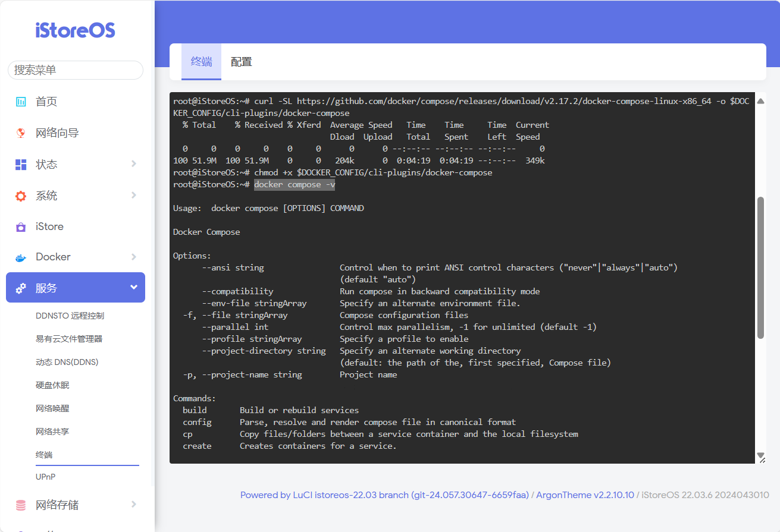Switch to the 配置 configuration tab
780x532 pixels.
pyautogui.click(x=241, y=62)
